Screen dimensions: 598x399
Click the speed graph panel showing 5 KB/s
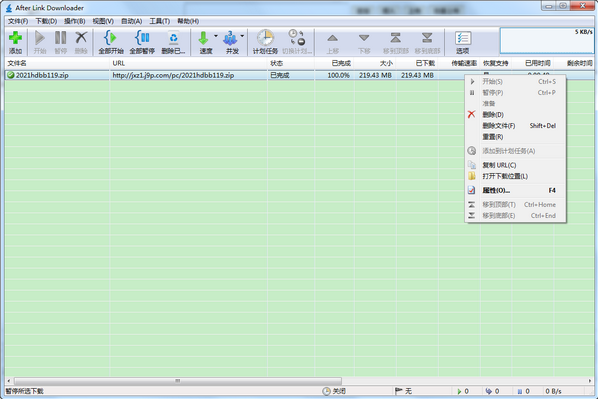coord(547,40)
